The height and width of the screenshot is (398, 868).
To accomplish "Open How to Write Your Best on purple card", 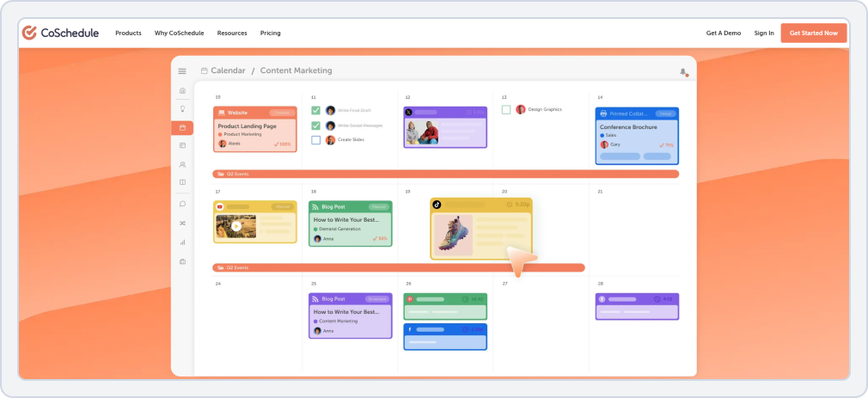I will (346, 312).
